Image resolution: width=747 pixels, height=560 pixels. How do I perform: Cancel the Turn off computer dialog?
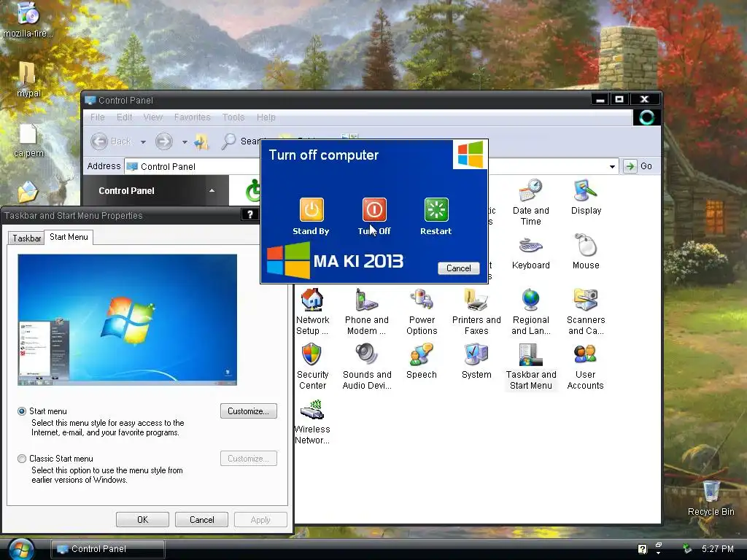point(458,268)
